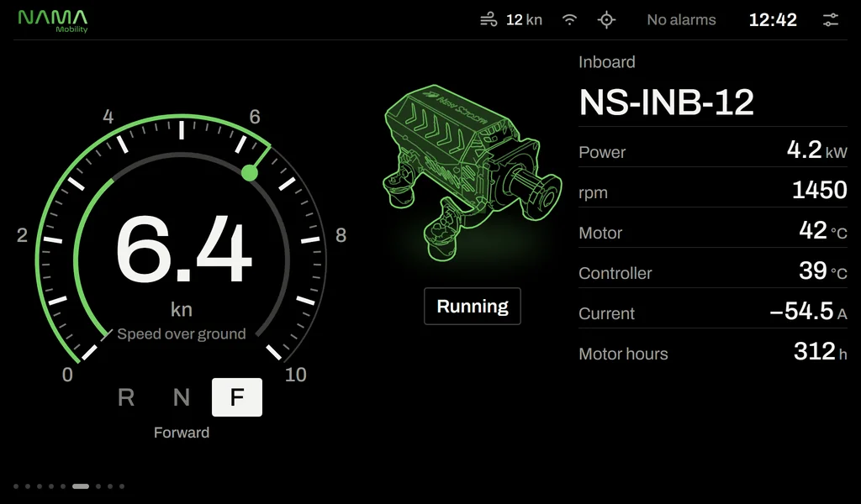Click the green speed gauge knob
Image resolution: width=861 pixels, height=504 pixels.
249,173
